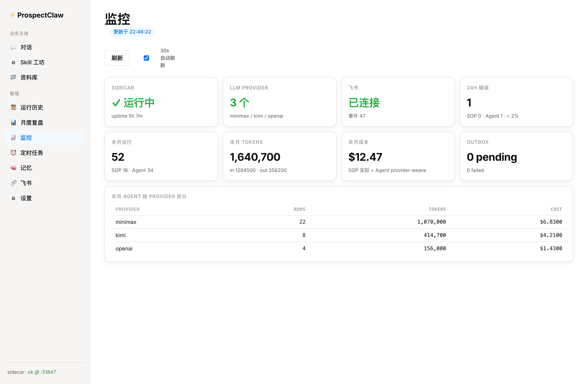This screenshot has height=384, width=588.
Task: Open 飞书 in sidebar menu
Action: point(45,183)
